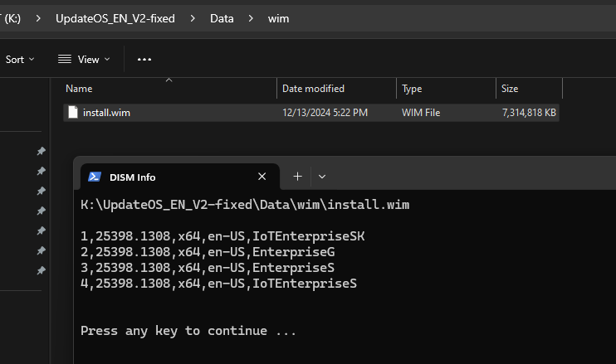Sort by Date modified column header
Screen dimensions: 616x364
(x=313, y=89)
